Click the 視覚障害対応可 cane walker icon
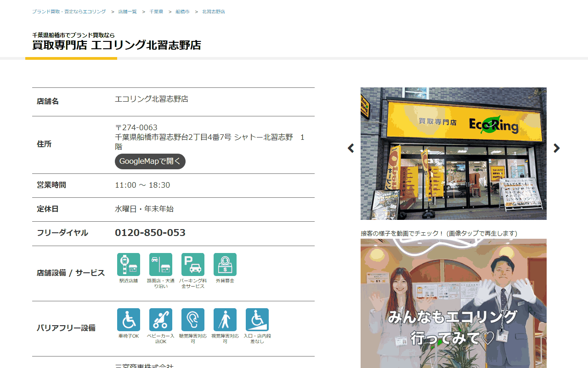The height and width of the screenshot is (368, 588). tap(225, 320)
